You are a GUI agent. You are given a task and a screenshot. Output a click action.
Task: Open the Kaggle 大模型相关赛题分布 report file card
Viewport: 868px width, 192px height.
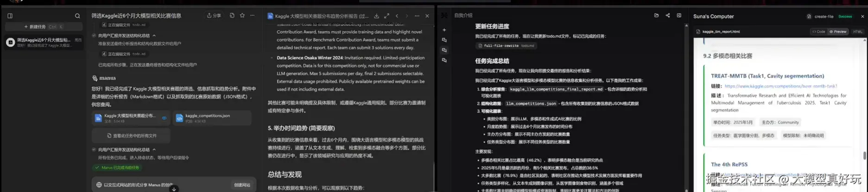(131, 118)
